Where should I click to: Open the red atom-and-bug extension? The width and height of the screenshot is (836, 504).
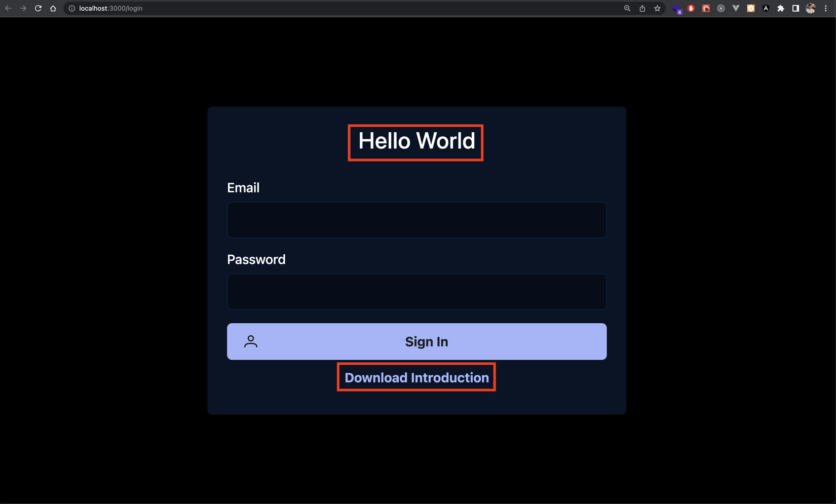click(x=706, y=8)
